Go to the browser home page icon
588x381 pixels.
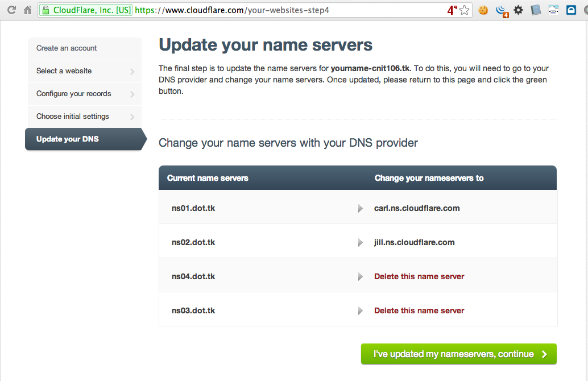click(x=27, y=10)
